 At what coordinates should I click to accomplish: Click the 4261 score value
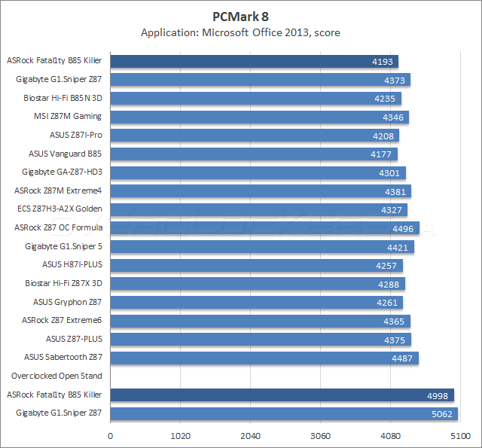pos(387,303)
